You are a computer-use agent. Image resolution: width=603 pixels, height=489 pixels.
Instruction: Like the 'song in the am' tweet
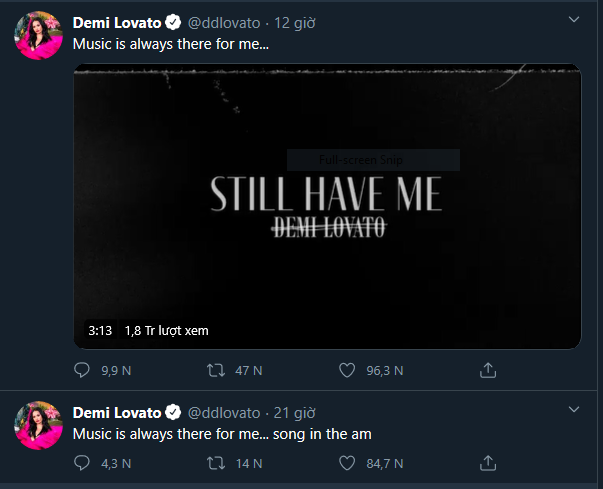(348, 463)
